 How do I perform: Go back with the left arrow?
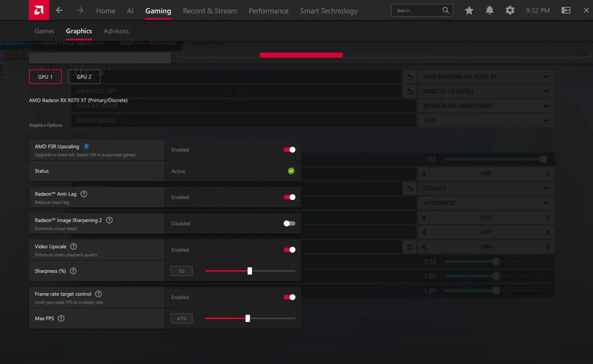[x=59, y=10]
